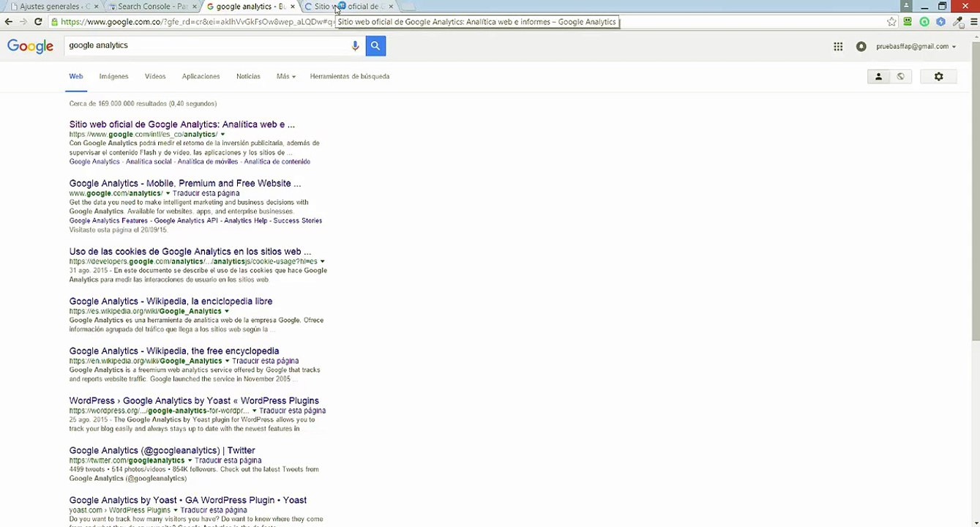The width and height of the screenshot is (980, 527).
Task: Open the pruebasffap@gmail.com account dropdown
Action: coord(916,46)
